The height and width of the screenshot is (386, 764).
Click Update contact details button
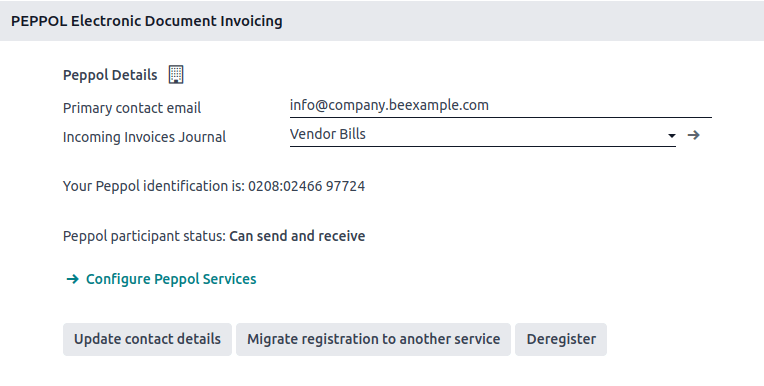coord(147,339)
